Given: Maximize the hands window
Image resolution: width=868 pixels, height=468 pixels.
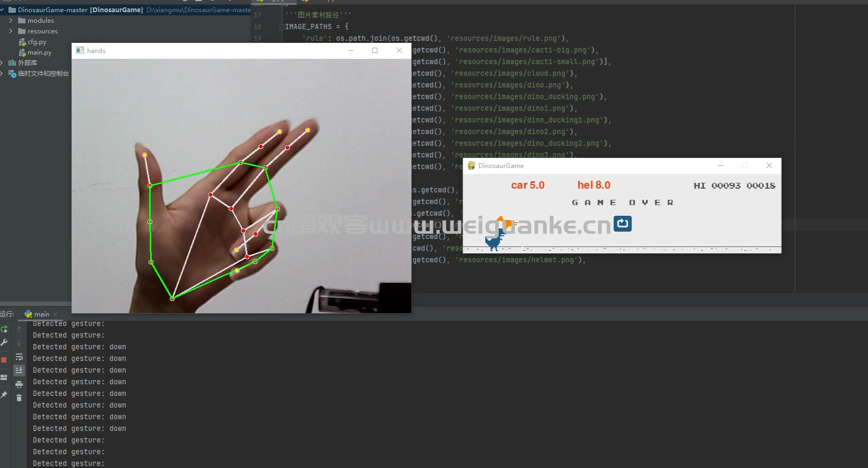Looking at the screenshot, I should tap(375, 50).
